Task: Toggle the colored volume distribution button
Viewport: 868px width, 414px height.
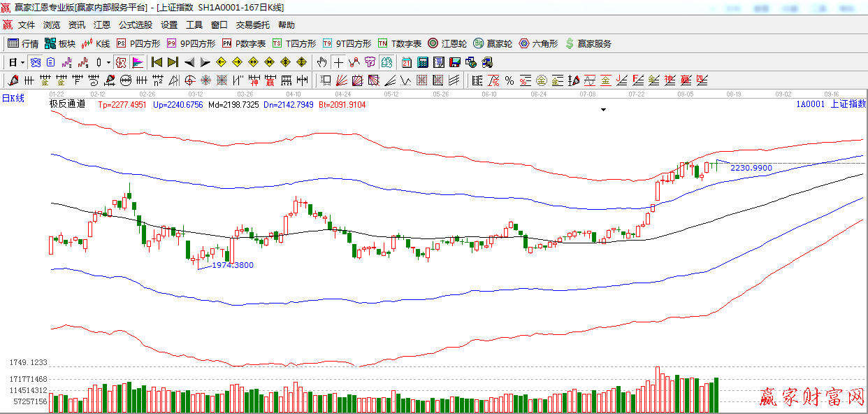Action: point(137,62)
